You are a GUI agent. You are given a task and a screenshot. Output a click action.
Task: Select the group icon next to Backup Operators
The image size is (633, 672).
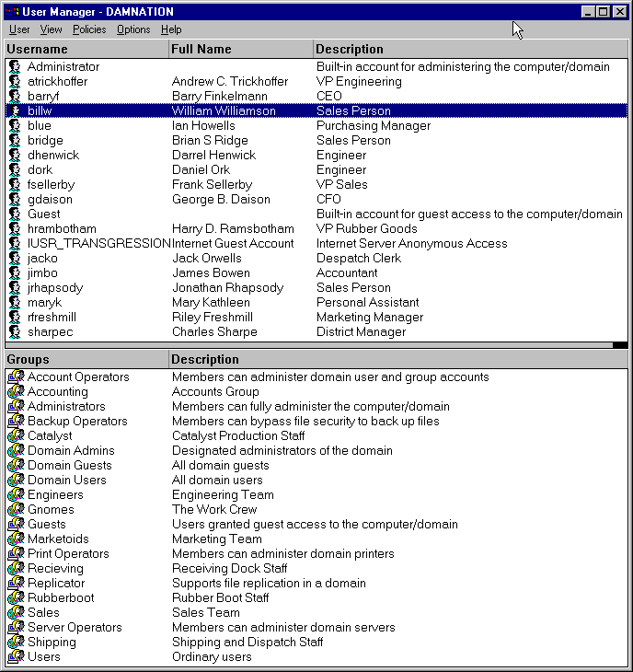[x=15, y=422]
